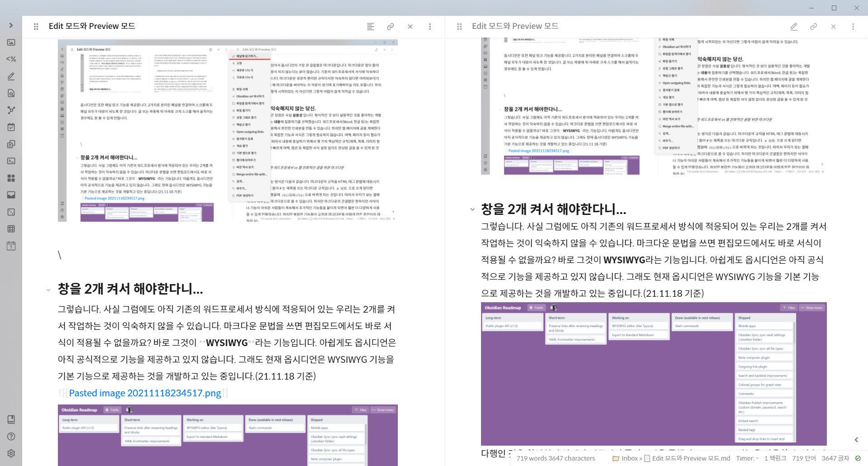Screen dimensions: 868x466
Task: Fold the left pane '창을 2개 켜서' heading
Action: click(48, 290)
